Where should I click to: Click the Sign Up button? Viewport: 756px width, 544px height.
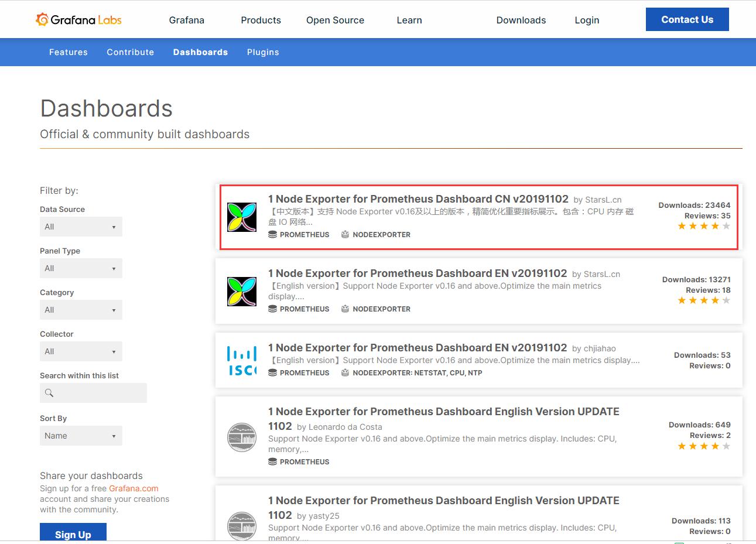point(73,532)
